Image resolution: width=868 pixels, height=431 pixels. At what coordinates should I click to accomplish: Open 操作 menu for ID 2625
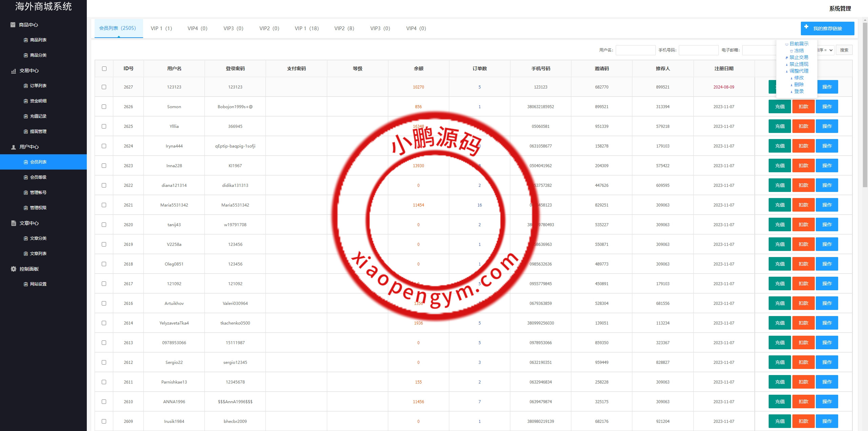(x=827, y=126)
